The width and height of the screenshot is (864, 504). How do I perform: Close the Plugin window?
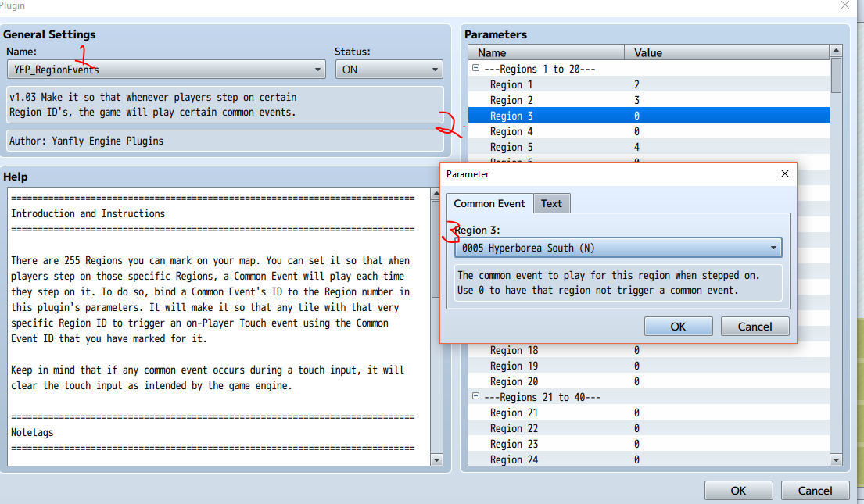[844, 5]
